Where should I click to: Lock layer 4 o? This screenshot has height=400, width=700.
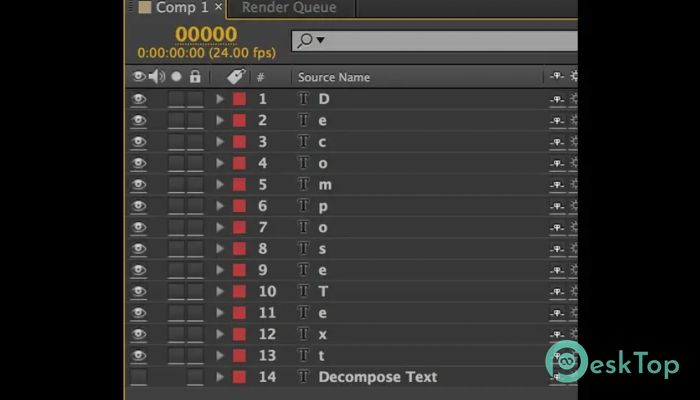click(x=195, y=163)
